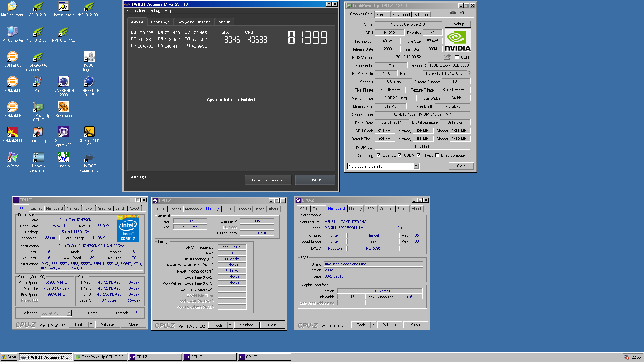Switch to GPU-Z Validation tab
The width and height of the screenshot is (644, 362).
[421, 15]
